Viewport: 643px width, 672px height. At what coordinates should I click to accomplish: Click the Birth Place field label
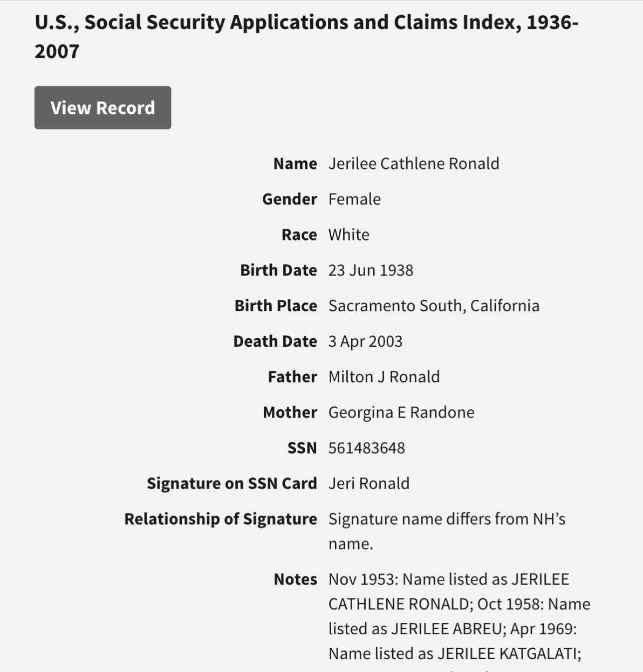(276, 306)
